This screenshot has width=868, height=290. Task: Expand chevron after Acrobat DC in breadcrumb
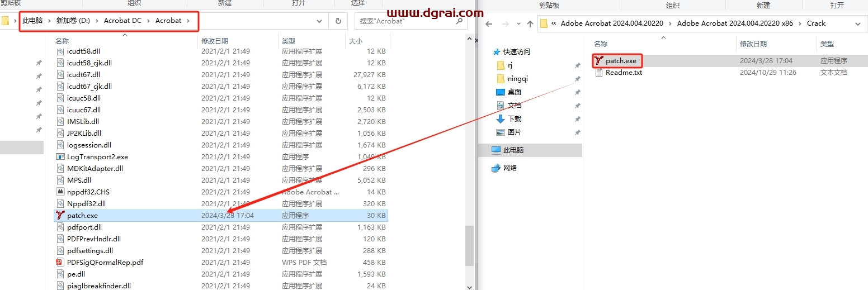tap(148, 21)
